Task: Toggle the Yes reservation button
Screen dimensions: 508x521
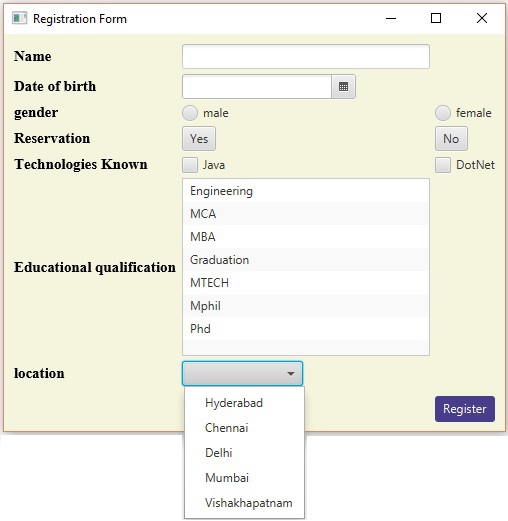Action: pos(199,139)
